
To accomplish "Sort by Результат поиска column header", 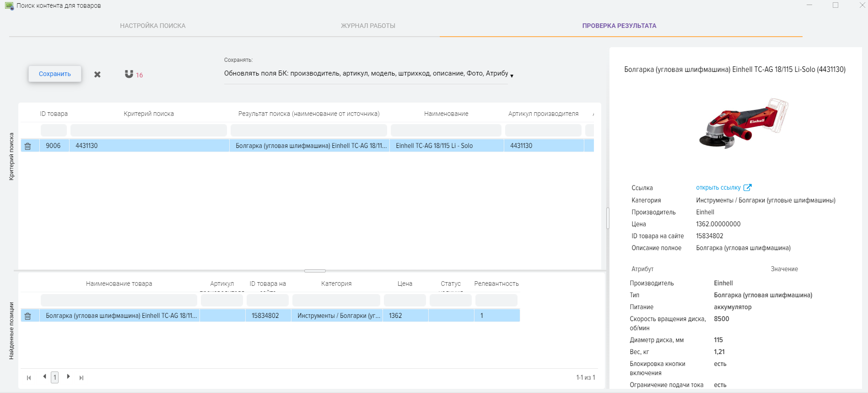I will [309, 114].
